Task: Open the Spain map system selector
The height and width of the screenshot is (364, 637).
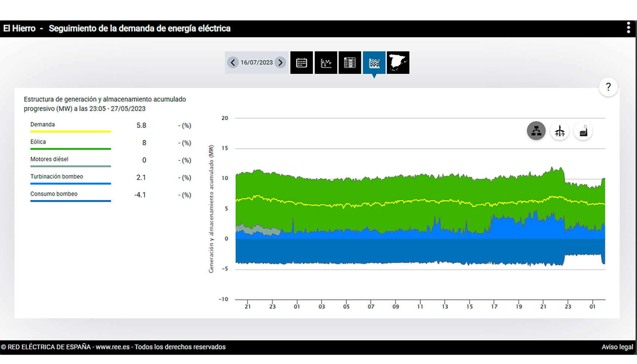Action: (398, 63)
